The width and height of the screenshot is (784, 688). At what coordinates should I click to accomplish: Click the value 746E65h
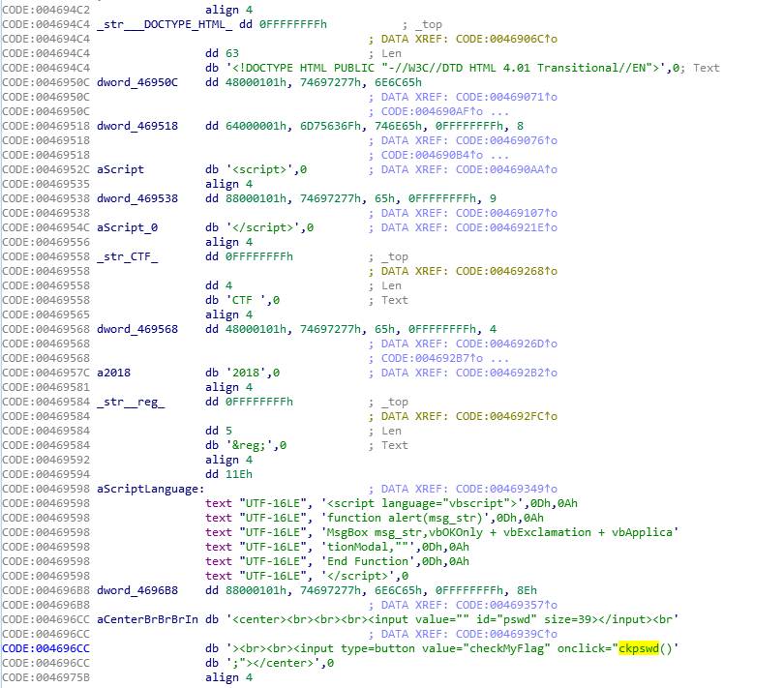click(399, 126)
